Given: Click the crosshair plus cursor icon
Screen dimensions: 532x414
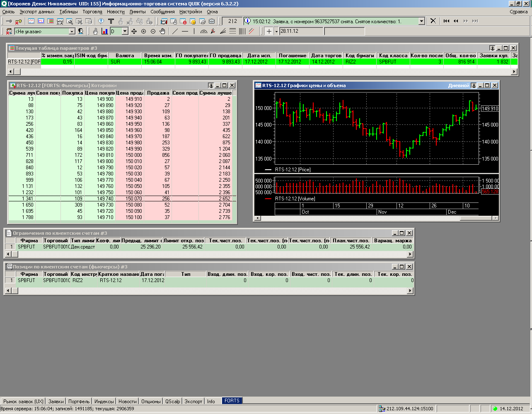Looking at the screenshot, I should coord(269,31).
